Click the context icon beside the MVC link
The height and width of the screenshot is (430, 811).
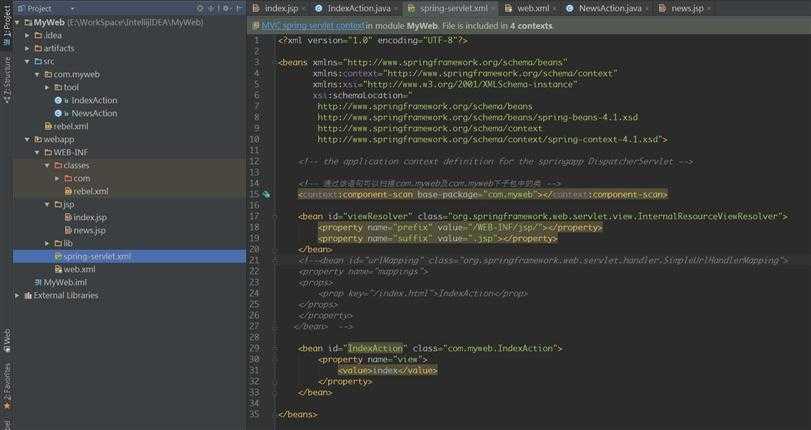point(256,25)
